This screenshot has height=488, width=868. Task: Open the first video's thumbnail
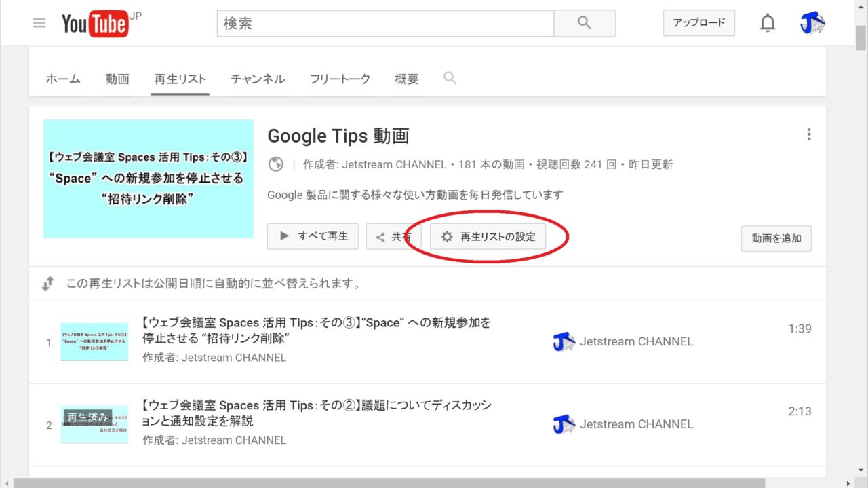click(x=94, y=342)
